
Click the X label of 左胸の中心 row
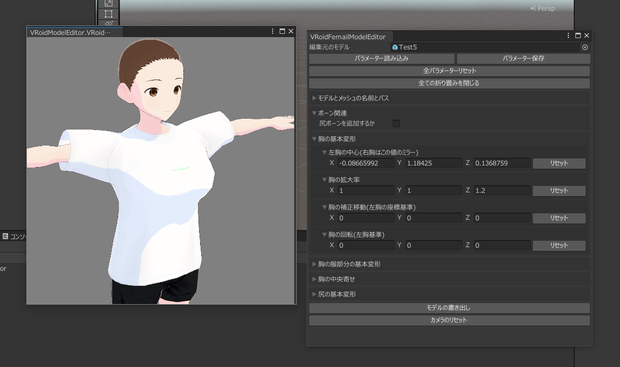tap(332, 163)
